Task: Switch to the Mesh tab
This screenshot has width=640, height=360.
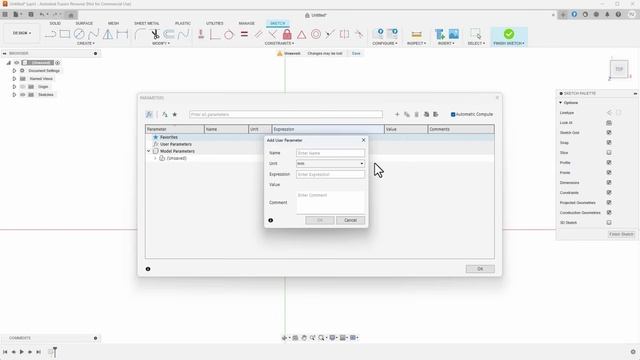Action: tap(113, 23)
